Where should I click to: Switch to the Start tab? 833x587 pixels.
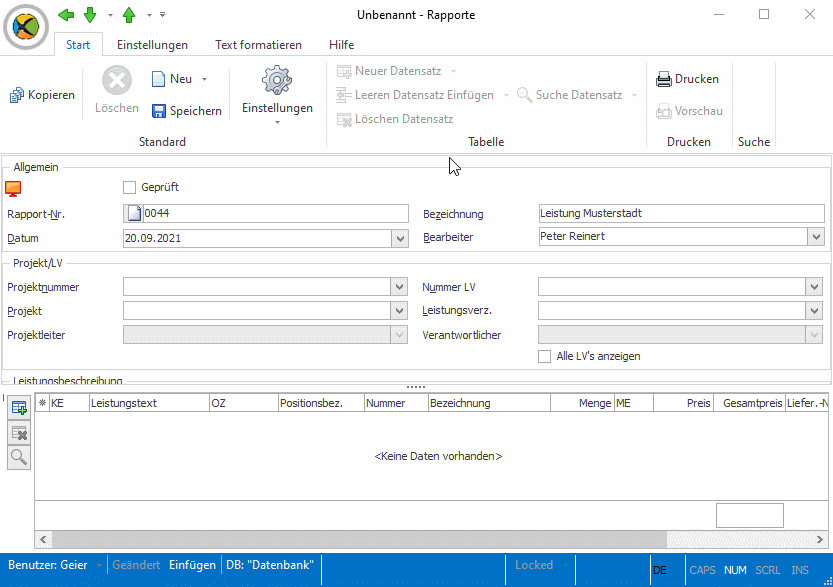coord(78,45)
